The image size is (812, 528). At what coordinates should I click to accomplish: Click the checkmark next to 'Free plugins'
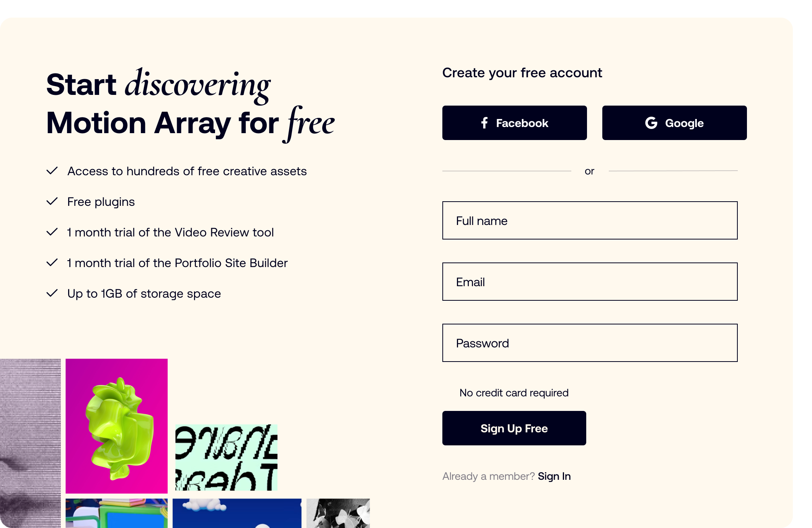point(52,201)
